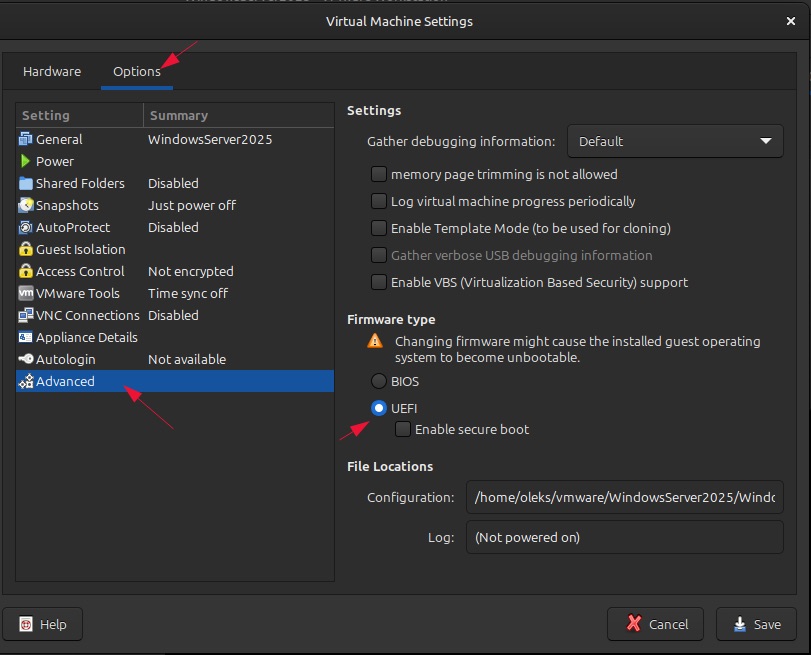Viewport: 811px width, 655px height.
Task: Click the VMware Tools icon
Action: tap(26, 293)
